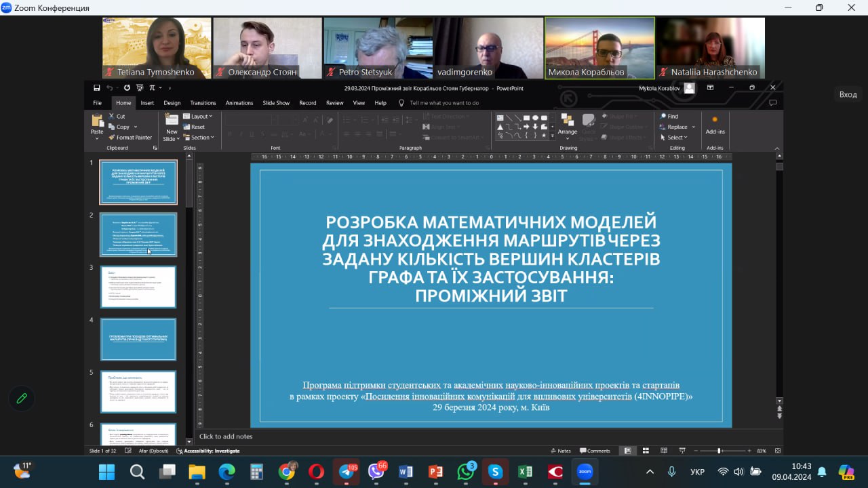Switch to the Design tab
The width and height of the screenshot is (868, 488).
click(172, 103)
